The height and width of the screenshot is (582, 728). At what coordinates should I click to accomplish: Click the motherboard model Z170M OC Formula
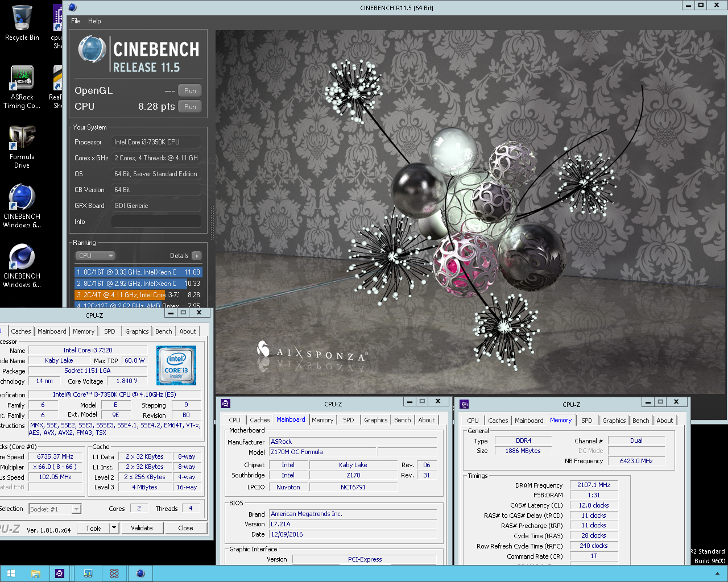322,452
